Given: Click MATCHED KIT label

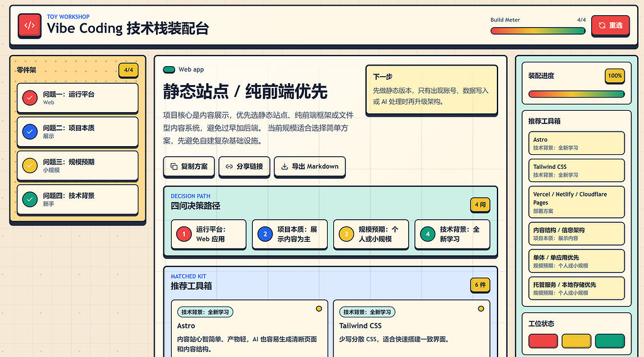Looking at the screenshot, I should tap(189, 276).
